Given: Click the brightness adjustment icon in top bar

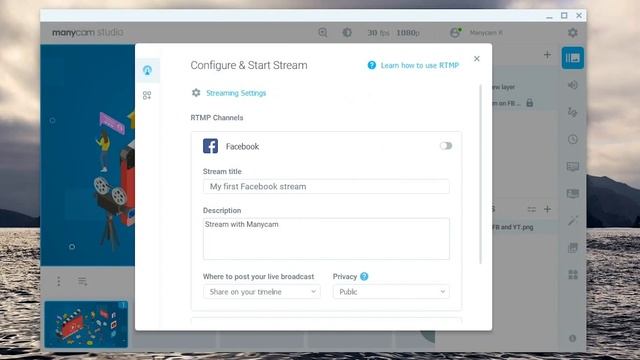Looking at the screenshot, I should click(347, 33).
